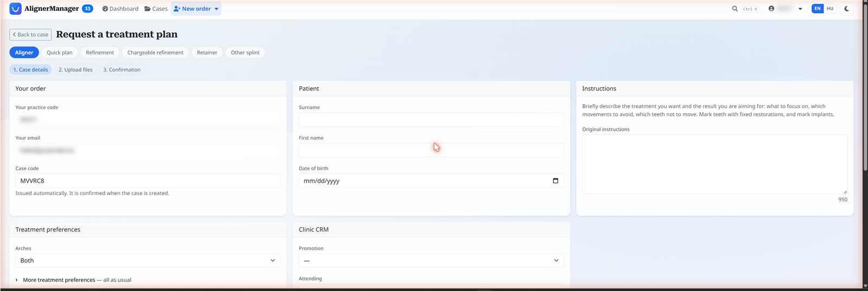Go to step 2. Upload files
The width and height of the screenshot is (868, 291).
[x=75, y=70]
